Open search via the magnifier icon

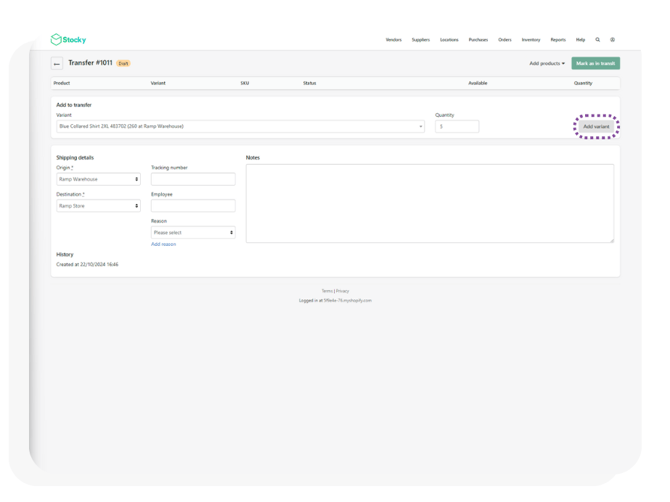(x=598, y=40)
